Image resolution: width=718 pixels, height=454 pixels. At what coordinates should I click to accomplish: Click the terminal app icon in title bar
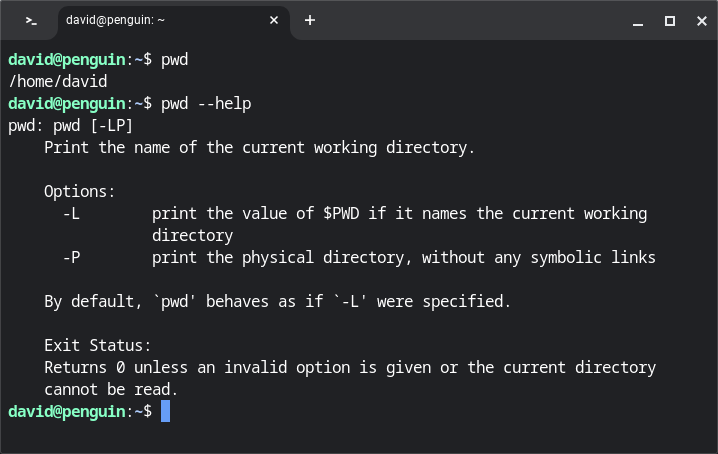(x=32, y=20)
